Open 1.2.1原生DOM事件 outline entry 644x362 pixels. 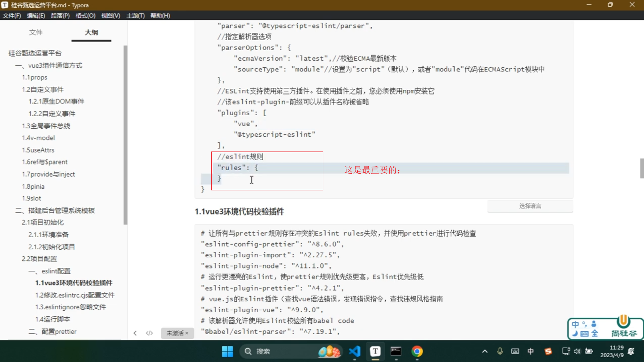[x=56, y=101]
